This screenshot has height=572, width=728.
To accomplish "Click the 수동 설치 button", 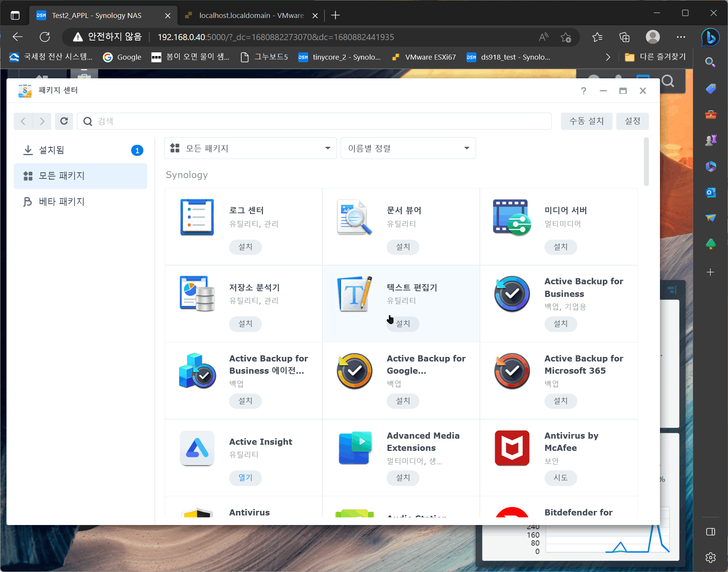I will [x=587, y=121].
